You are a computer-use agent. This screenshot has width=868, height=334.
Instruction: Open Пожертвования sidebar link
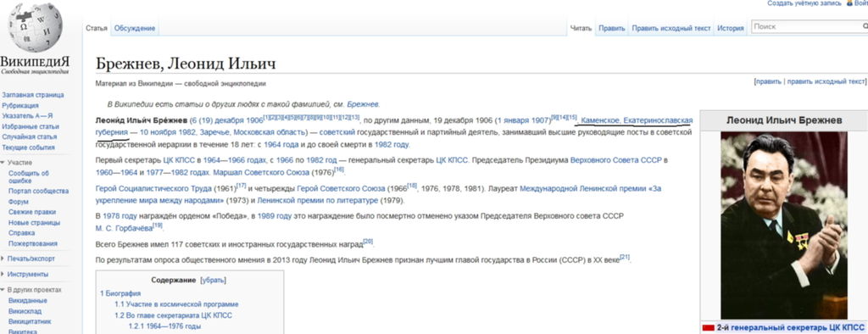33,243
